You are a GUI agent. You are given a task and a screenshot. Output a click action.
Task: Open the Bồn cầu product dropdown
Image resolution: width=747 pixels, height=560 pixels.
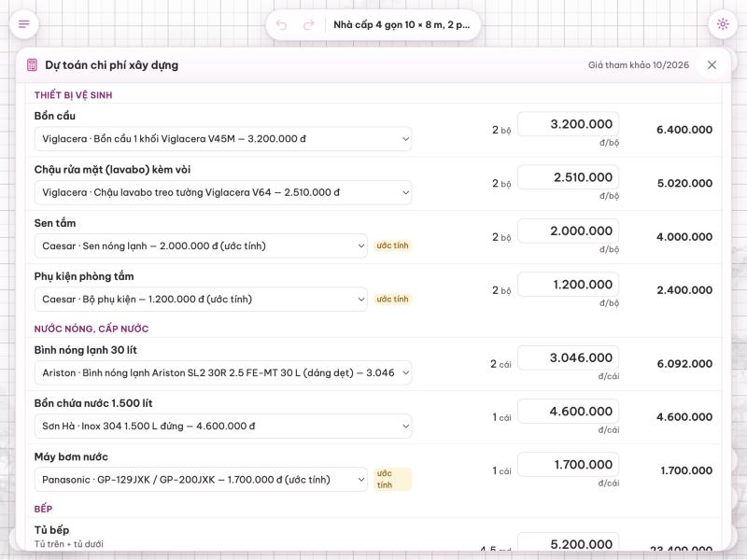(x=223, y=139)
